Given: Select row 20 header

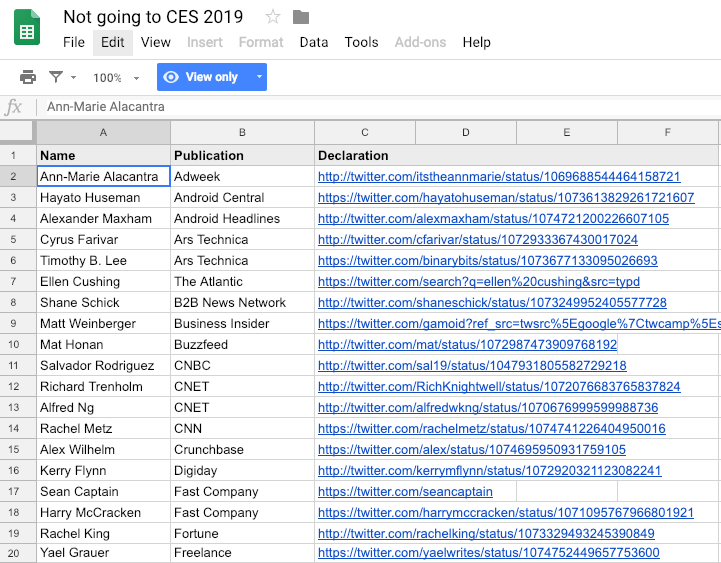Looking at the screenshot, I should point(18,553).
